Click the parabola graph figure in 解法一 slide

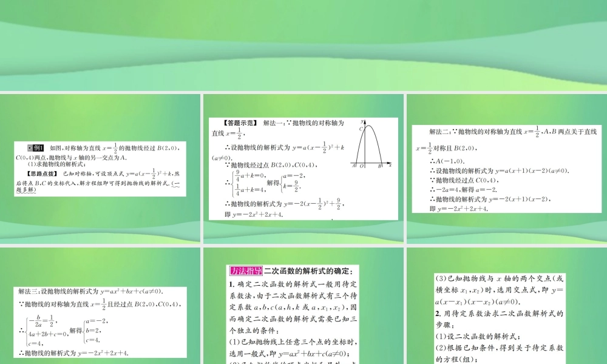pos(371,144)
